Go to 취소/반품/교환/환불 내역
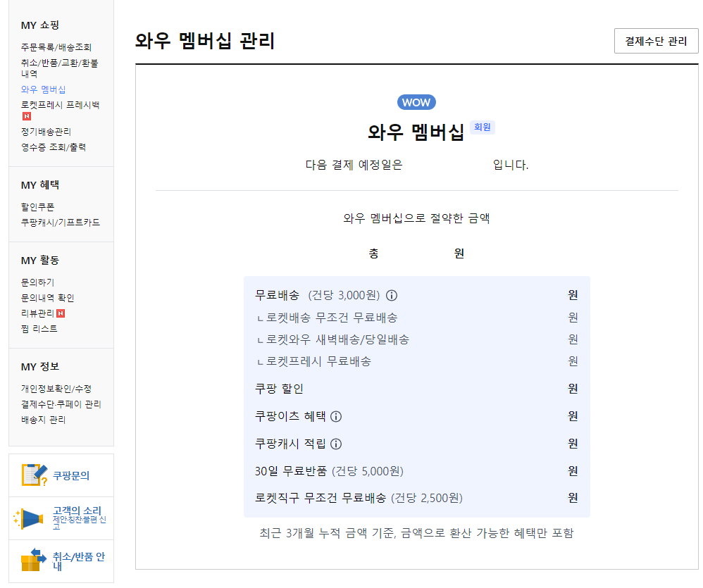Image resolution: width=703 pixels, height=588 pixels. [x=59, y=68]
